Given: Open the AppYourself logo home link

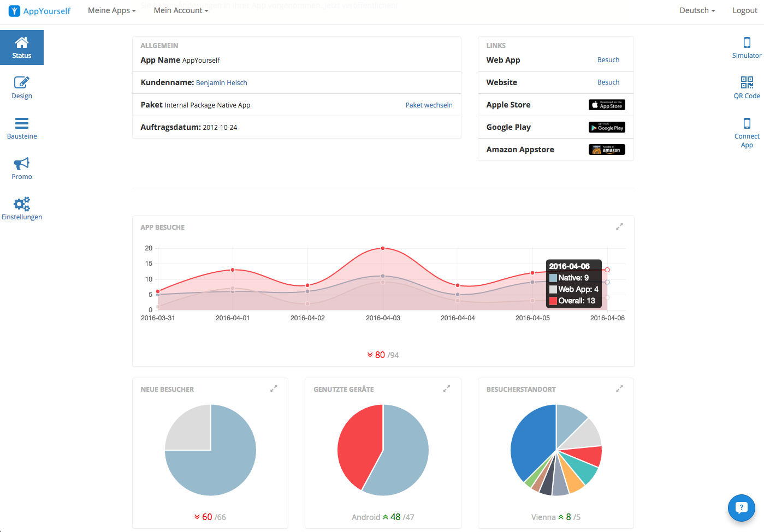Looking at the screenshot, I should pos(40,11).
